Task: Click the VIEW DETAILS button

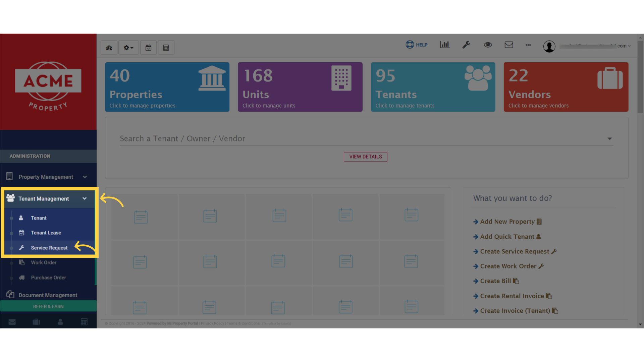Action: tap(365, 157)
